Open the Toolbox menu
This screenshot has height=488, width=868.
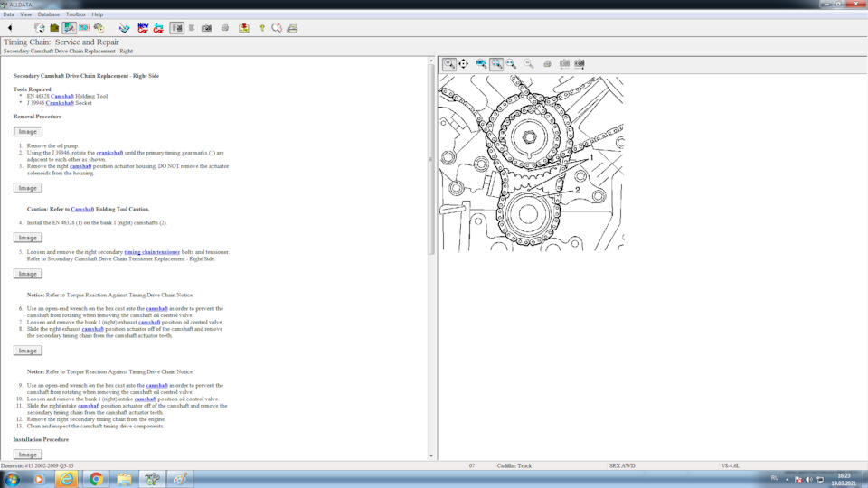76,14
